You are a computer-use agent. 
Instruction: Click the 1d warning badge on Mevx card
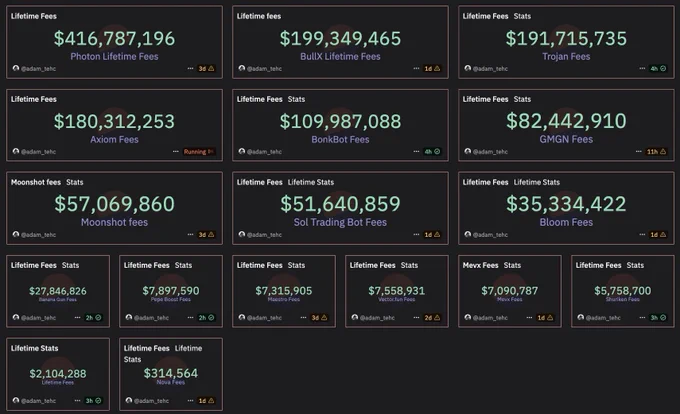pos(545,318)
